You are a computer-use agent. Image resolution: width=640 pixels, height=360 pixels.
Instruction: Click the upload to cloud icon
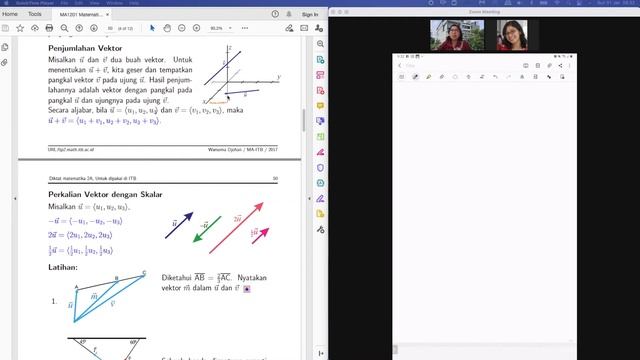click(35, 28)
